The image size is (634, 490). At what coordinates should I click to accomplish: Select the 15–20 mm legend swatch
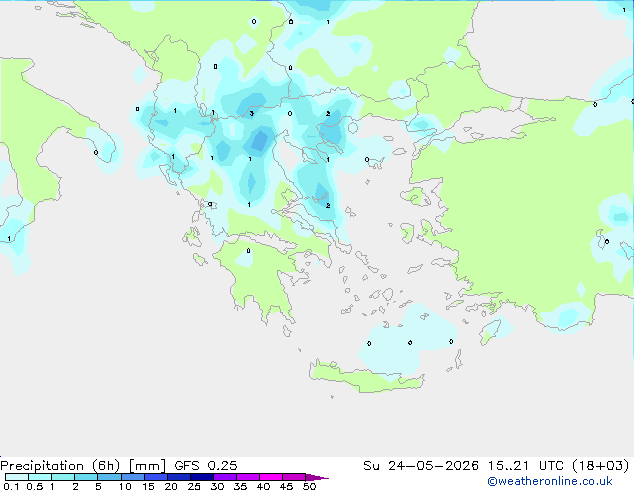(x=155, y=477)
